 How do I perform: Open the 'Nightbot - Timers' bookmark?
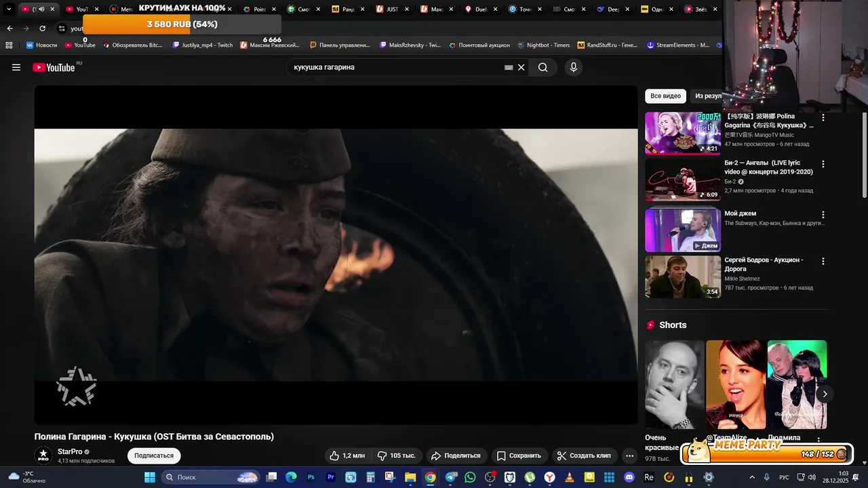(543, 45)
